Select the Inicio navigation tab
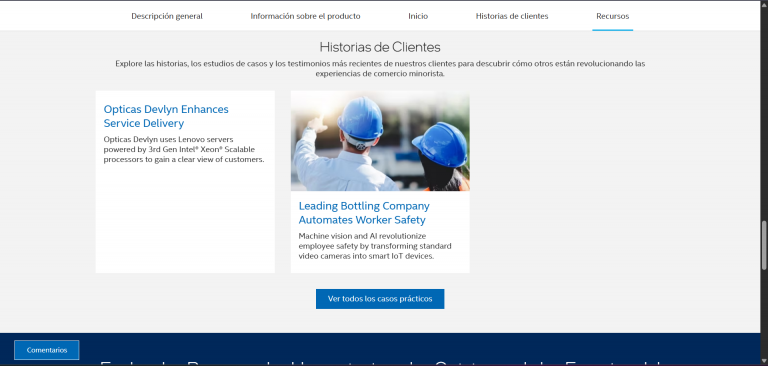The image size is (768, 366). point(418,16)
